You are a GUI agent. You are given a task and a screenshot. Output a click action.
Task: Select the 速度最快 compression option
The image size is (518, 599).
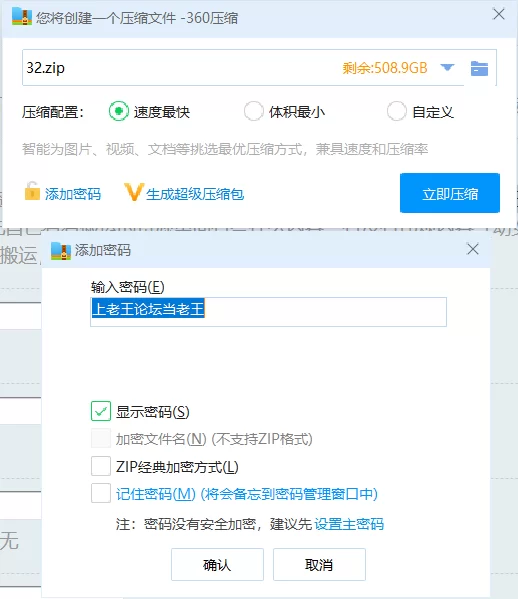[119, 111]
